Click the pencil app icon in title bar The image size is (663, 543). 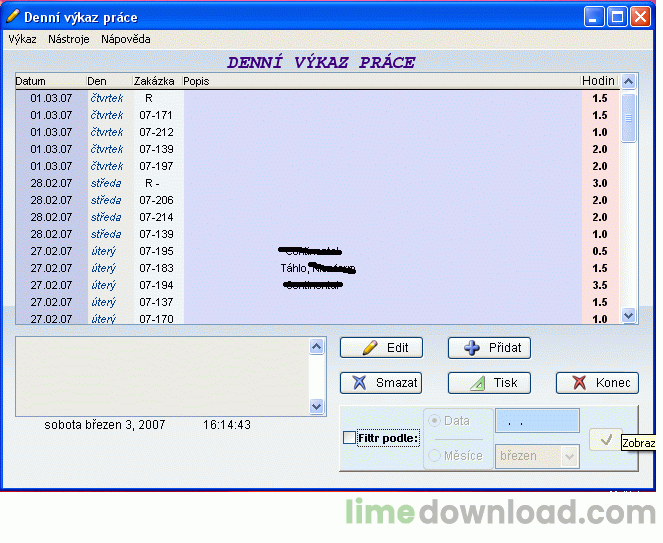click(13, 16)
